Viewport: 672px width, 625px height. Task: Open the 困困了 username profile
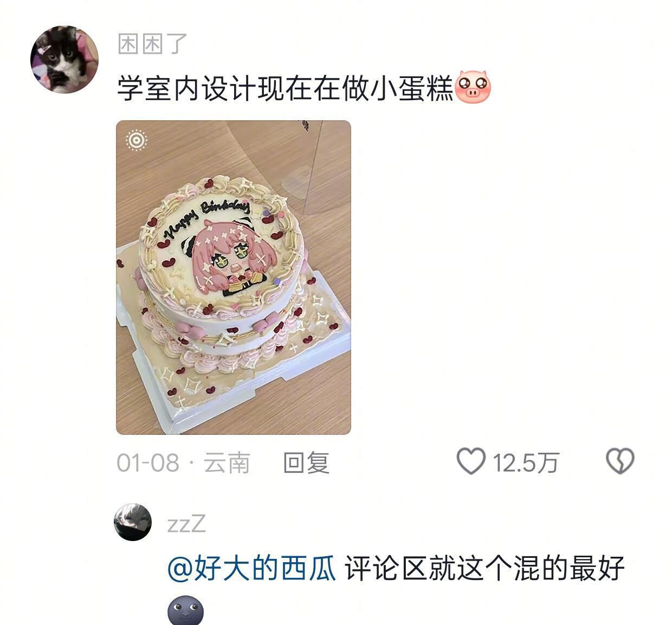pos(152,43)
